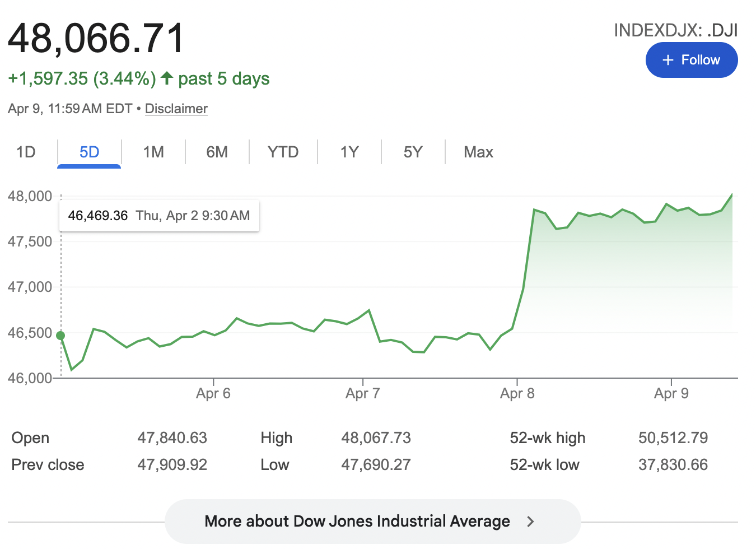Viewport: 756px width, 549px height.
Task: Click the Apr 6 axis label
Action: 213,393
